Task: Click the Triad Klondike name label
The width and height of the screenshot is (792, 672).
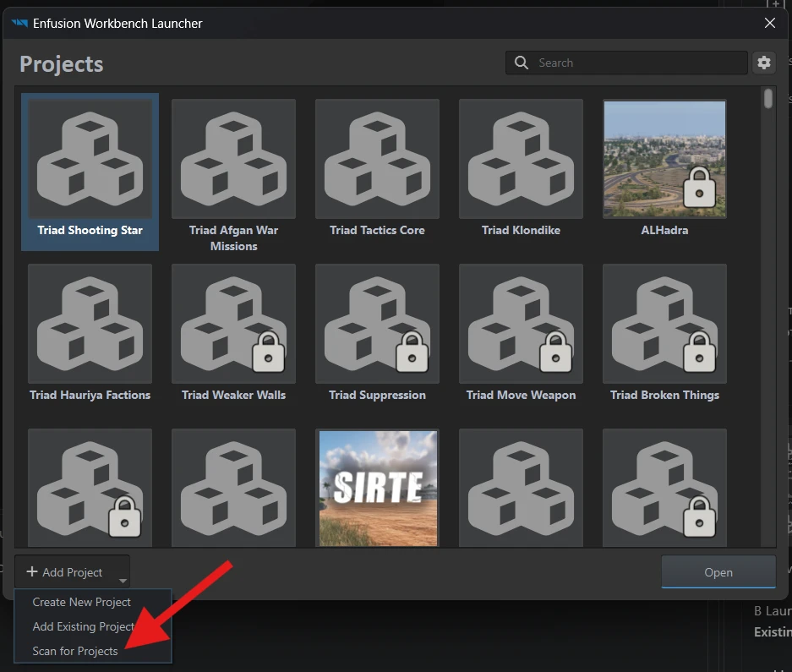Action: [521, 230]
